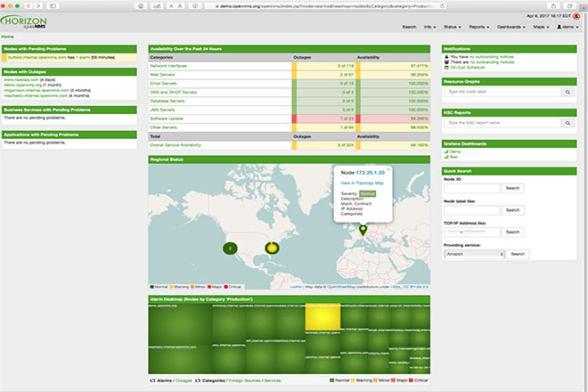
Task: Click Search button next to Node ID
Action: pos(512,188)
